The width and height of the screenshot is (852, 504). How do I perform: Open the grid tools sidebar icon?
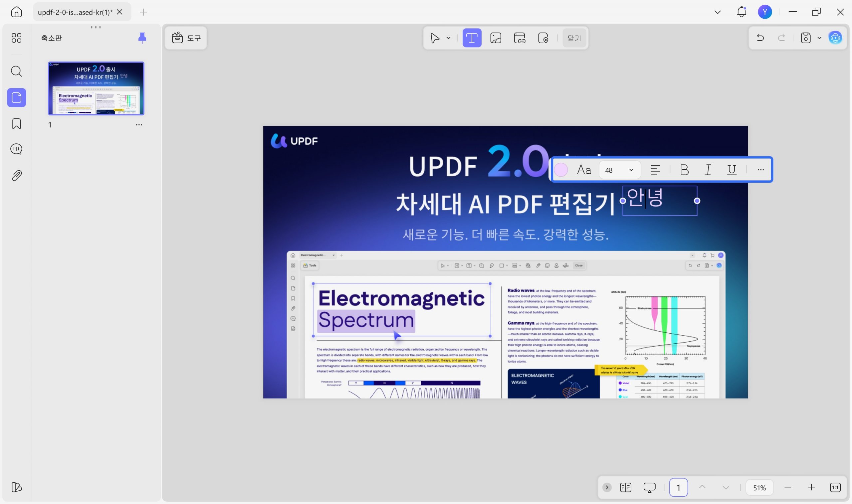click(16, 38)
